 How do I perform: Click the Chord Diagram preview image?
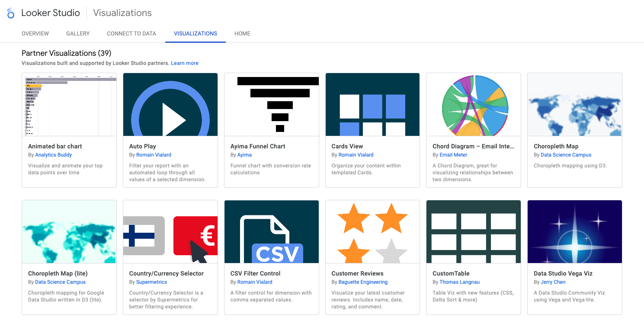pos(474,104)
